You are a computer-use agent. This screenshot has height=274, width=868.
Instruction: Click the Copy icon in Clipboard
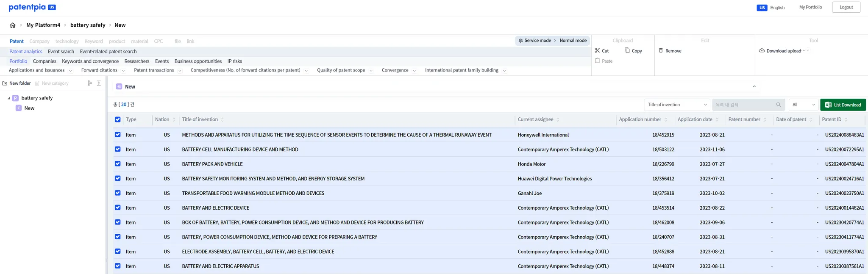click(x=627, y=50)
